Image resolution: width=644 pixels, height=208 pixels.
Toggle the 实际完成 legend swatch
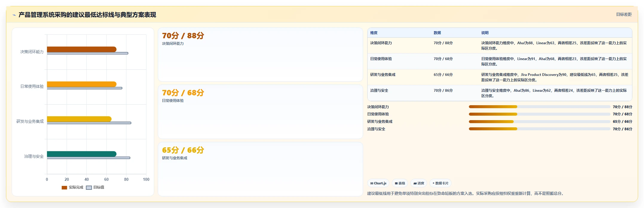tap(64, 188)
